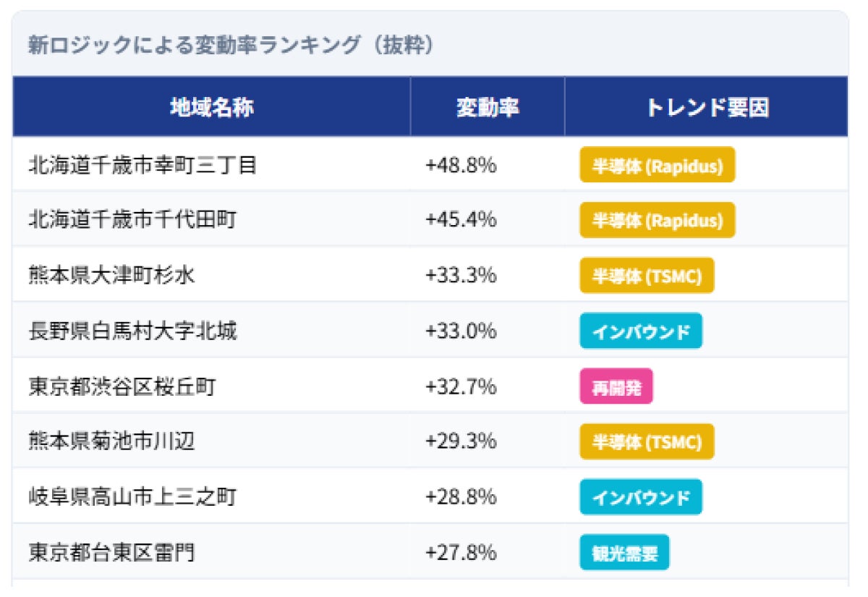Select 北海道千歳市千代田町 row name
Image resolution: width=868 pixels, height=597 pixels.
tap(132, 220)
